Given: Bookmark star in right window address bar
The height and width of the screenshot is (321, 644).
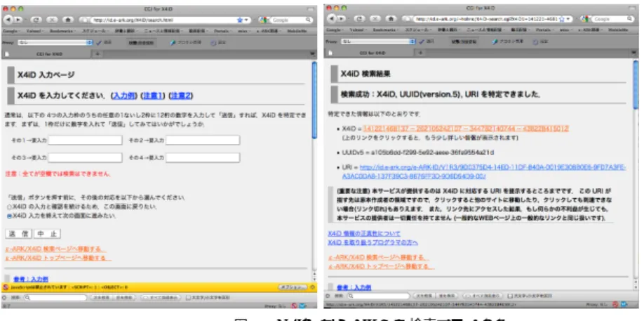Looking at the screenshot, I should (x=561, y=19).
